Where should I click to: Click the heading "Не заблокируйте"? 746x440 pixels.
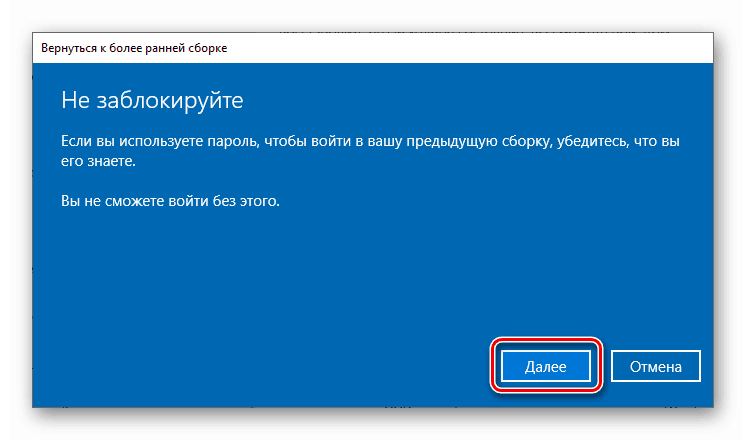153,101
